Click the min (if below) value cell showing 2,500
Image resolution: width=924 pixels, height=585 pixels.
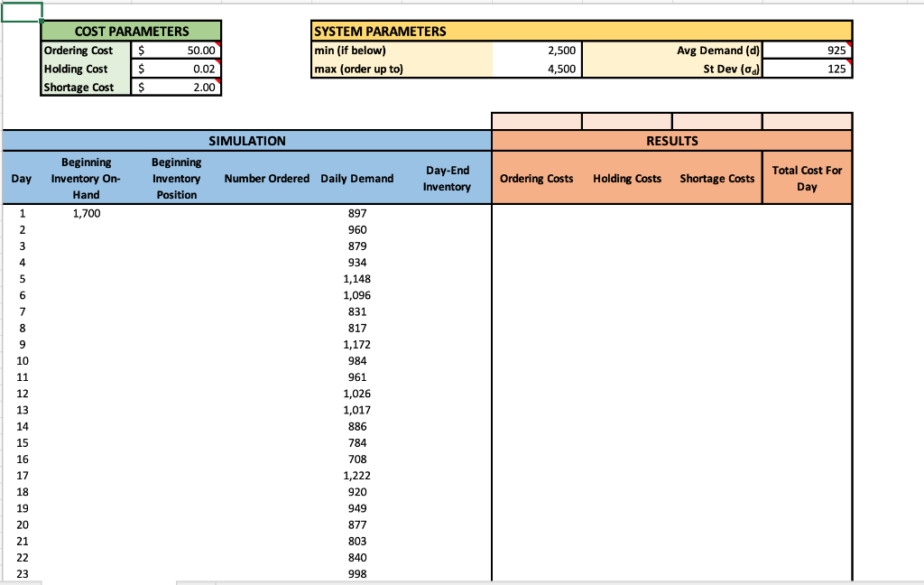pos(538,51)
